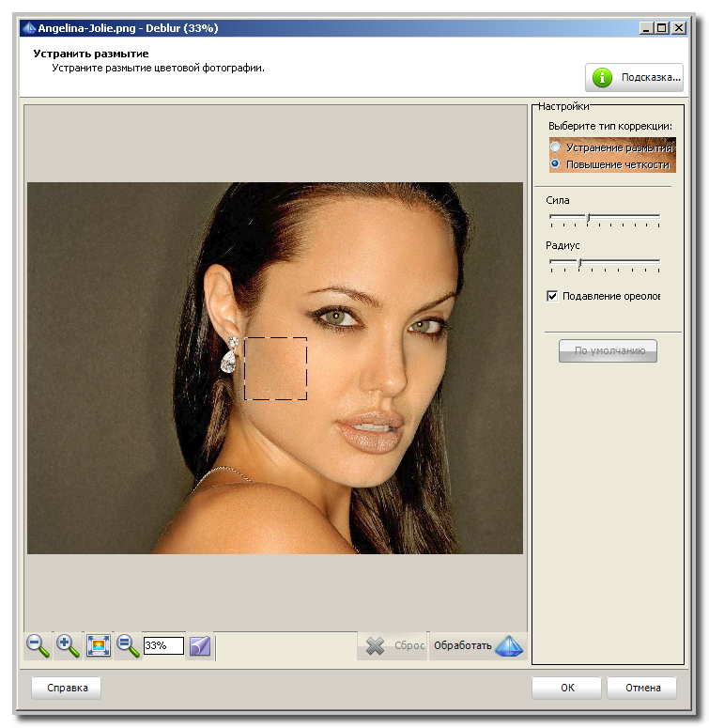Viewport: 709px width, 728px height.
Task: Maximize the Deblur window
Action: point(662,28)
